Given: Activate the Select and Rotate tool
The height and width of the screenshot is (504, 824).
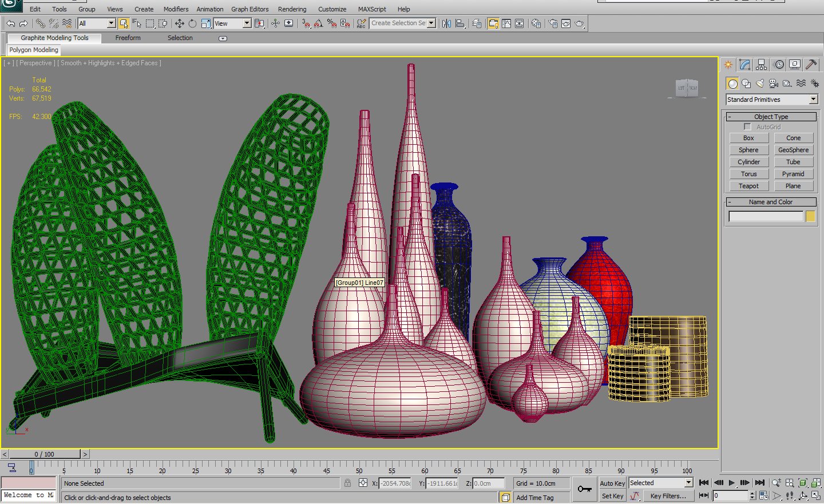Looking at the screenshot, I should point(193,23).
